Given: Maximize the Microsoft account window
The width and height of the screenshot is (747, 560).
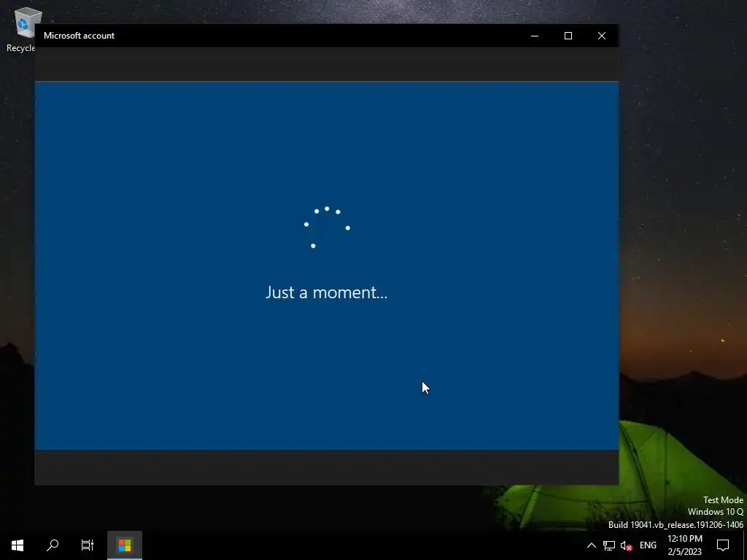Looking at the screenshot, I should [x=568, y=36].
